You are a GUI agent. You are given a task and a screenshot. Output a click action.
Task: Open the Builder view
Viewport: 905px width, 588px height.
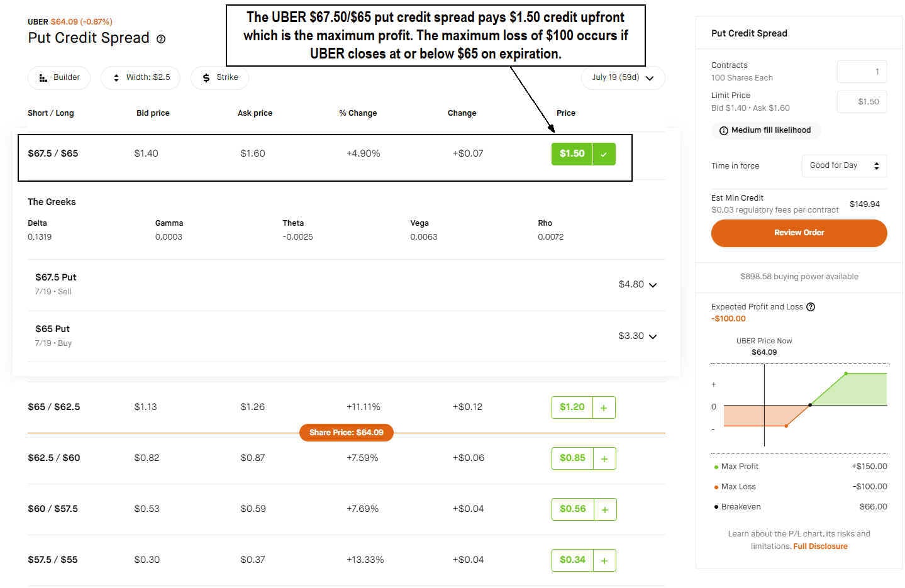(x=59, y=77)
